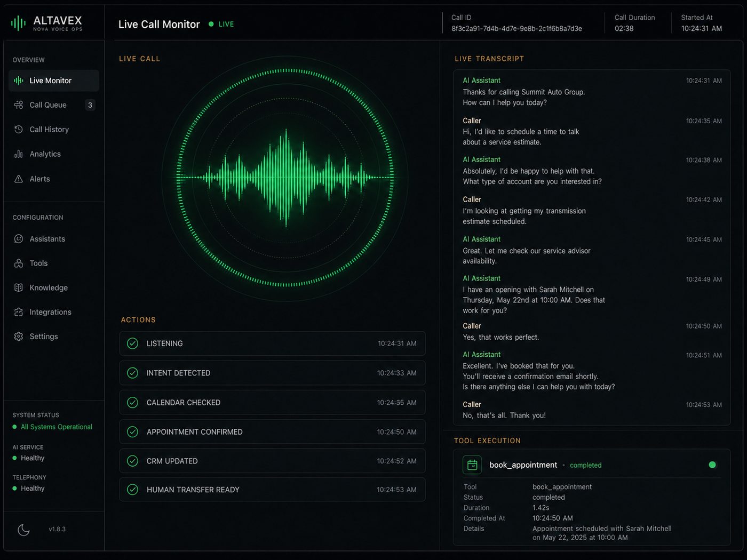
Task: Click details text "Appointment scheduled with Sarah Mitchell"
Action: pos(602,529)
